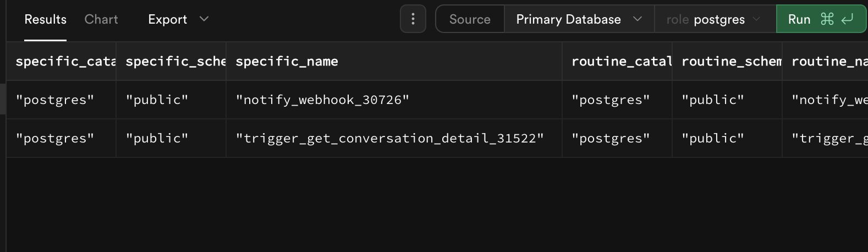
Task: Open the Export dropdown
Action: coord(178,19)
